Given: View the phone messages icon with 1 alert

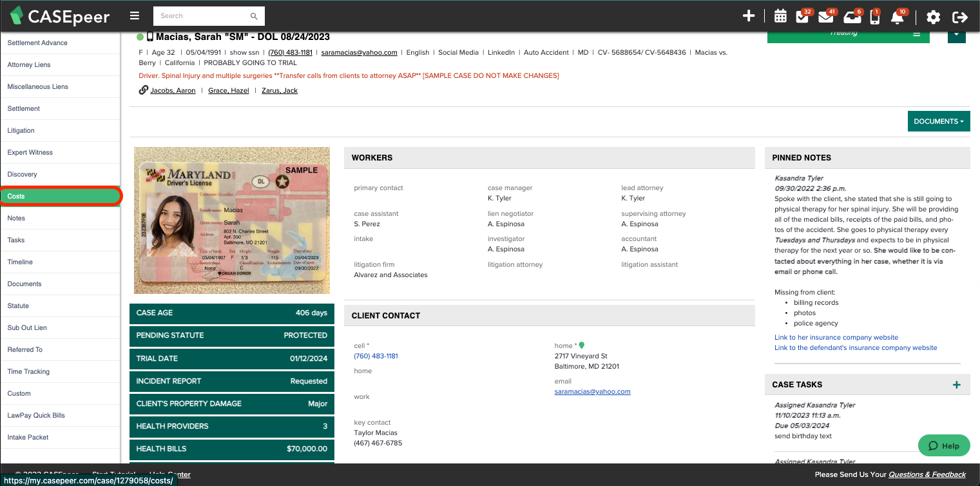Looking at the screenshot, I should 874,16.
